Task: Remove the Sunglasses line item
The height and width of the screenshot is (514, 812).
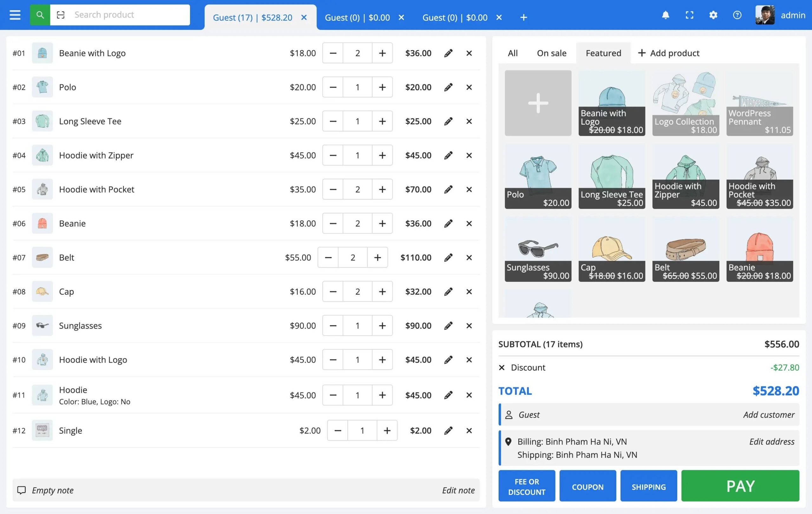Action: coord(469,326)
